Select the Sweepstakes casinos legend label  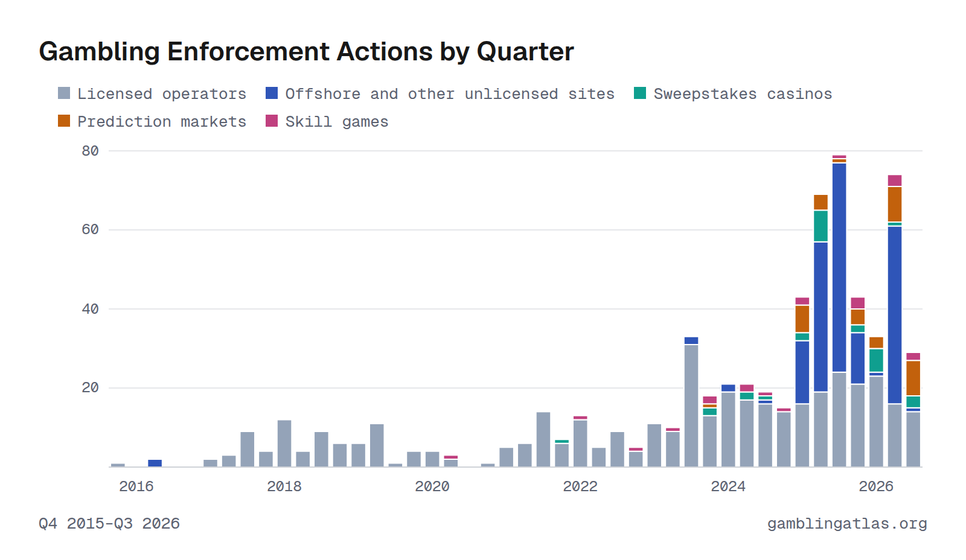743,94
